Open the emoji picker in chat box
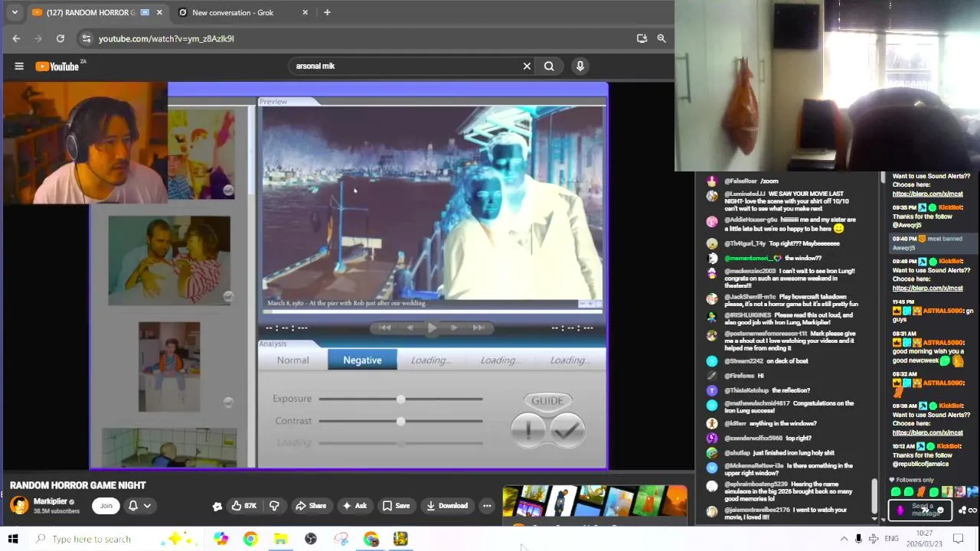The width and height of the screenshot is (980, 551). [x=939, y=510]
